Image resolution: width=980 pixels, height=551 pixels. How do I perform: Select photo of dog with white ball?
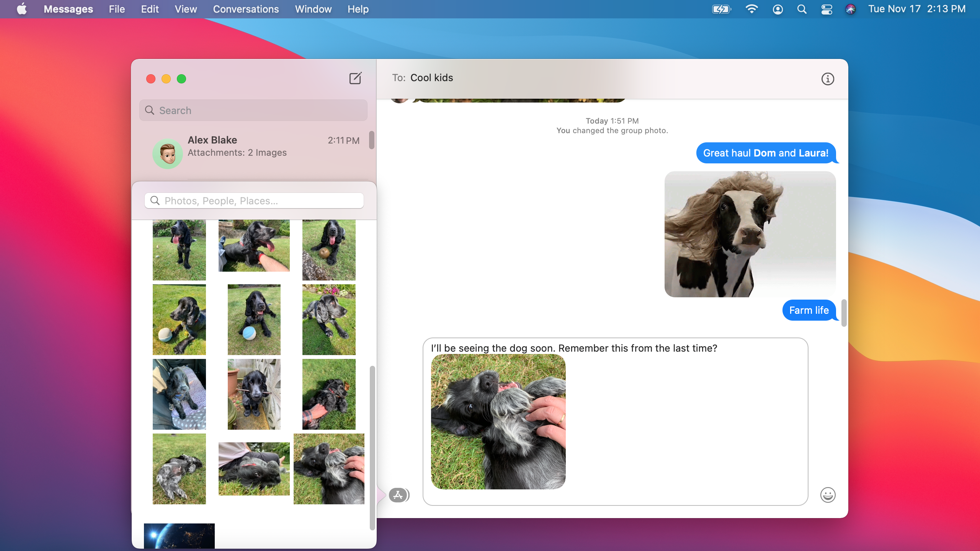pos(179,320)
